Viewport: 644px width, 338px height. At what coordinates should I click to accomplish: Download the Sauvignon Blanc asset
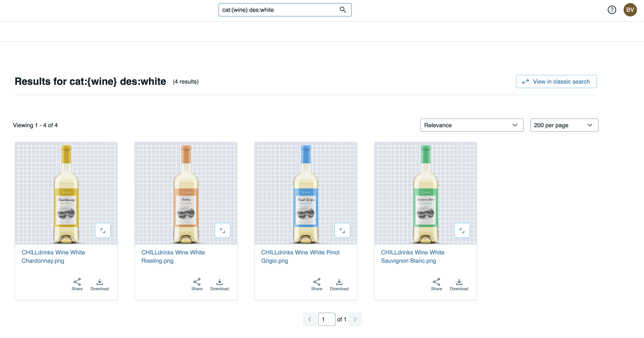pos(459,284)
